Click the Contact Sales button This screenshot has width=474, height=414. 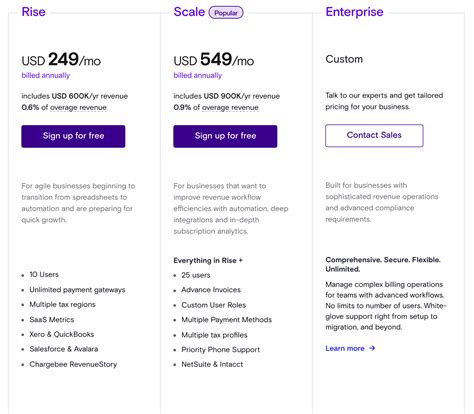click(x=374, y=136)
